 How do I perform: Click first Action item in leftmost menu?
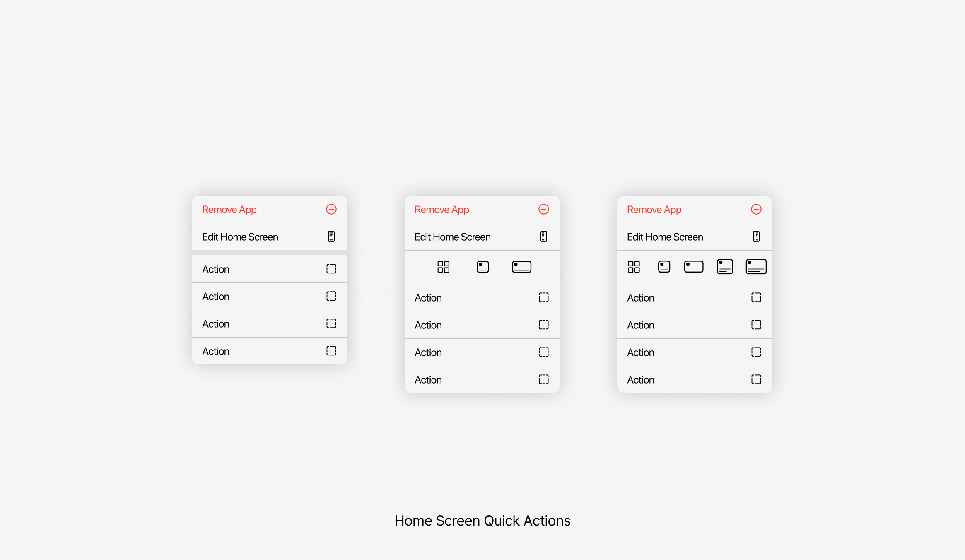pyautogui.click(x=216, y=269)
